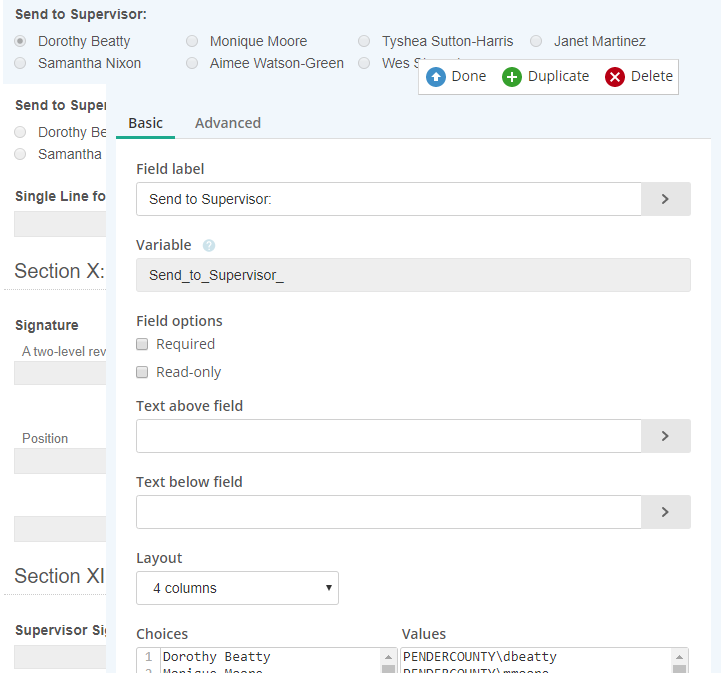This screenshot has height=673, width=728.
Task: Select the Dorothy Be radio in the second group
Action: 20,132
